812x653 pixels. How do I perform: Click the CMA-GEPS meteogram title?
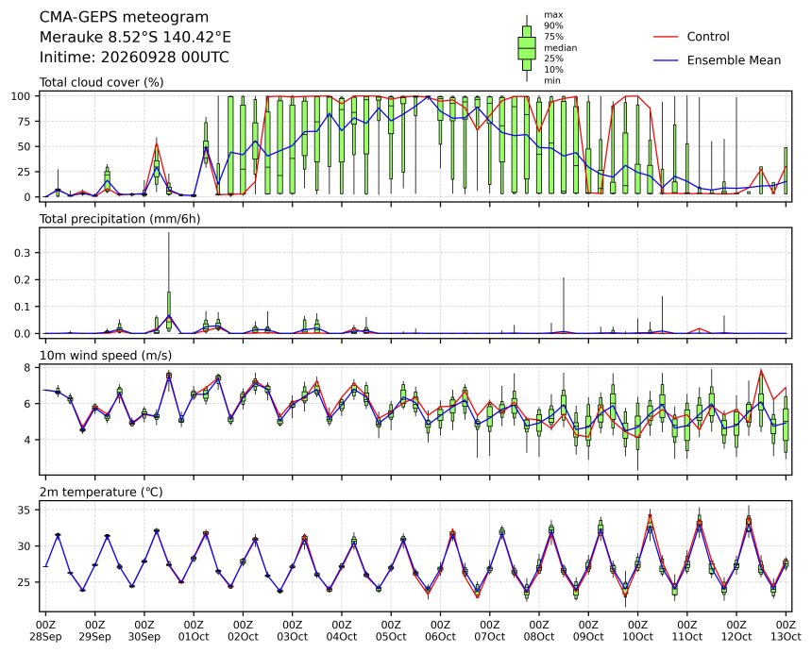point(125,17)
